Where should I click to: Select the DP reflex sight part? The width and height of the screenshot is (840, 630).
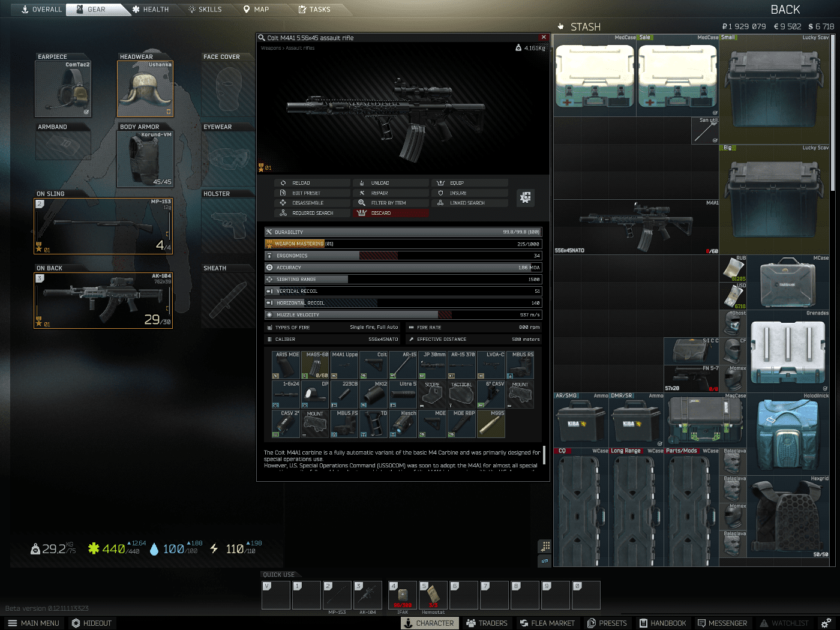(x=315, y=394)
